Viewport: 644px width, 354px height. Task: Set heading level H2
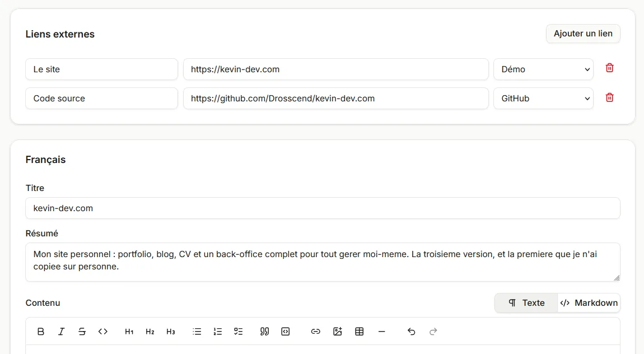(x=150, y=332)
